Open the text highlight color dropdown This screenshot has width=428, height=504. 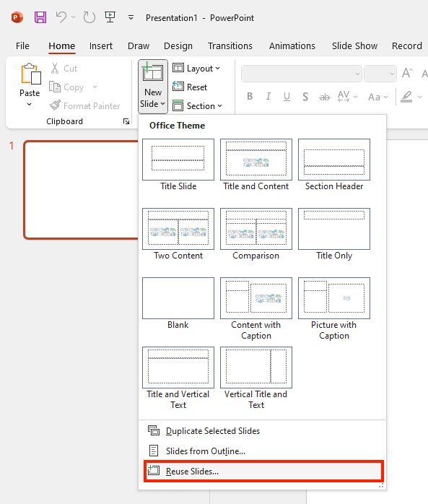point(419,97)
